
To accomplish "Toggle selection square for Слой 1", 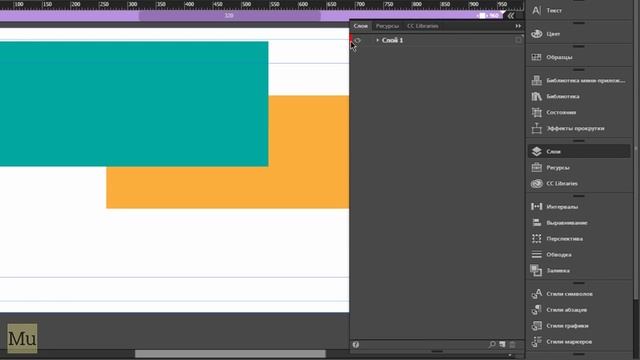I will [518, 40].
